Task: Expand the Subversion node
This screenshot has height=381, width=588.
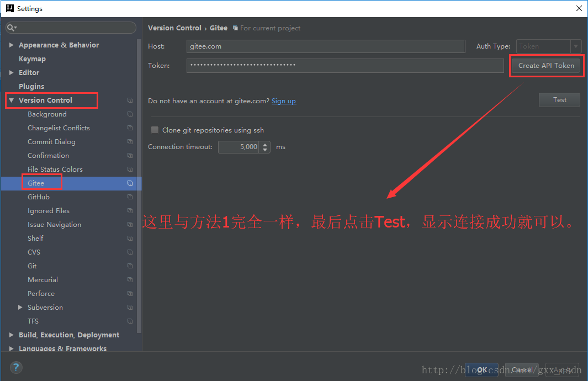Action: click(x=20, y=308)
